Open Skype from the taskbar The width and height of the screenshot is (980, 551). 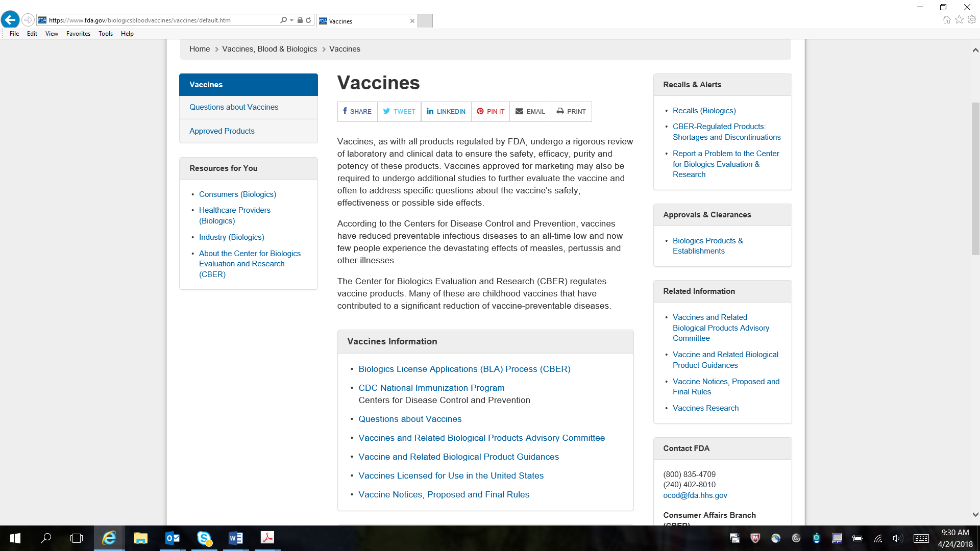coord(204,538)
